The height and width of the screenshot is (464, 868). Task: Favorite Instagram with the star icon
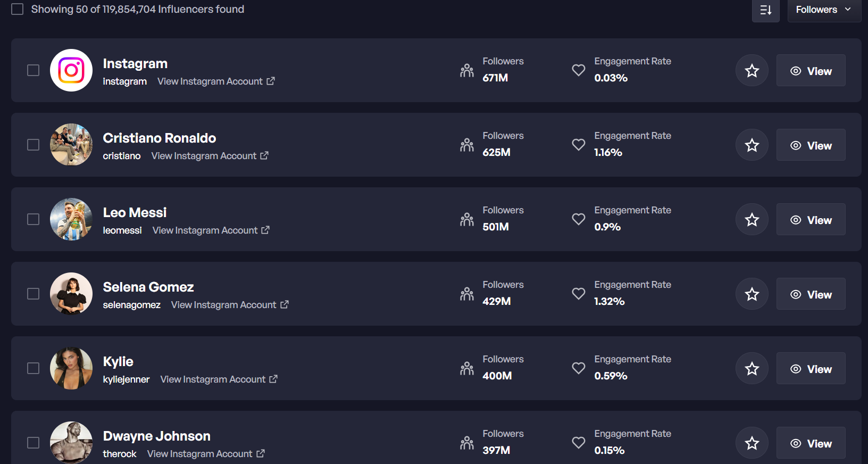point(752,70)
